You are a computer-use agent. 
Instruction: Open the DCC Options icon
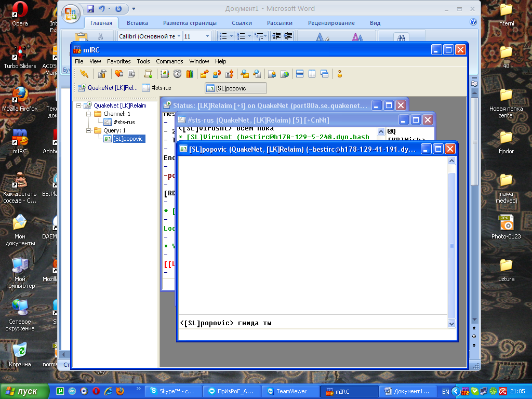pos(230,74)
